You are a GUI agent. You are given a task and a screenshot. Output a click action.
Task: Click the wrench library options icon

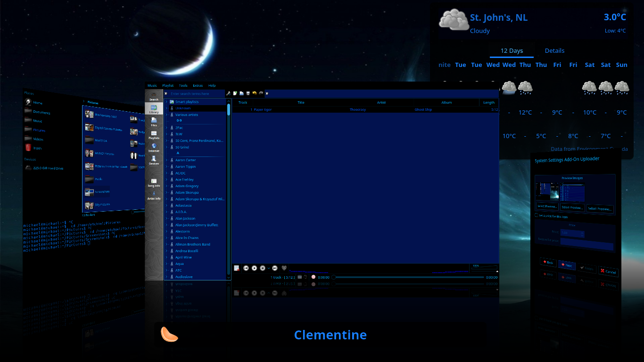coord(229,93)
